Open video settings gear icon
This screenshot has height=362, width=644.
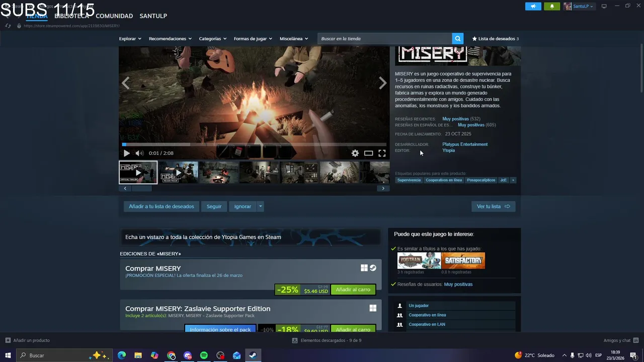[x=355, y=153]
